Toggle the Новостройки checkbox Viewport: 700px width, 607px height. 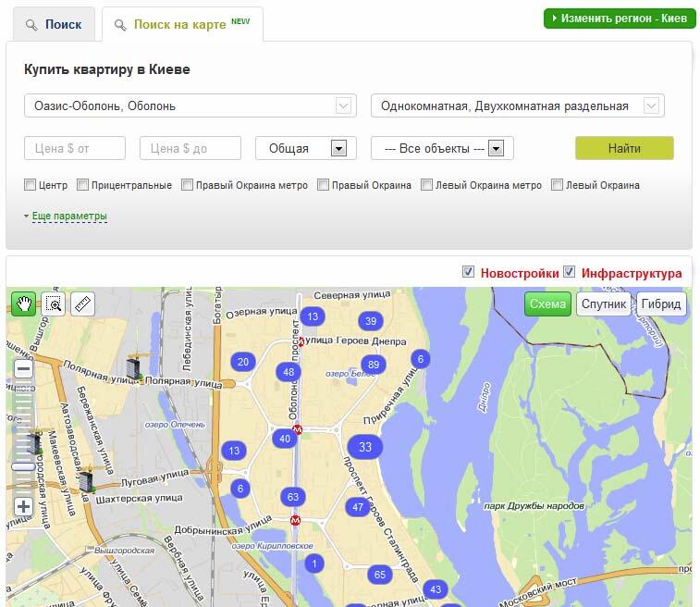[x=469, y=272]
